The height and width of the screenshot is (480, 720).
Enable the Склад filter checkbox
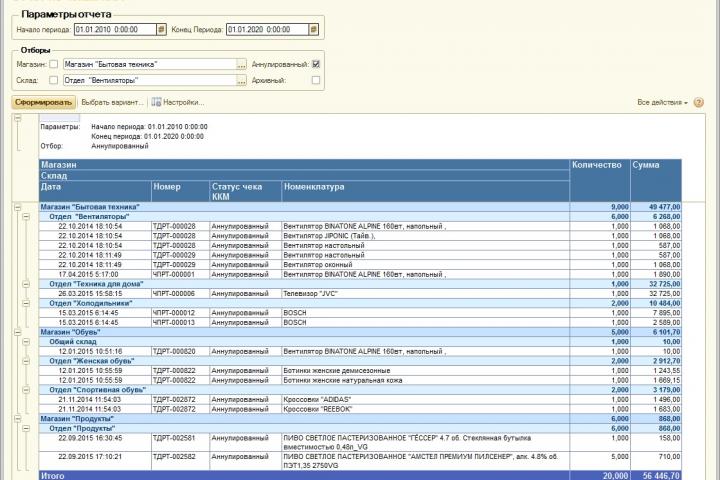pos(54,80)
